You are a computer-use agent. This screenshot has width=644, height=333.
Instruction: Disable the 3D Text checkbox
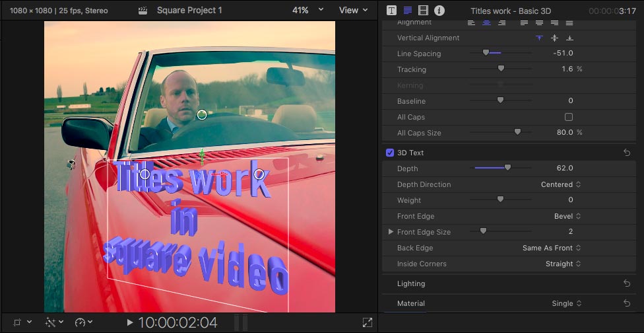click(x=390, y=153)
